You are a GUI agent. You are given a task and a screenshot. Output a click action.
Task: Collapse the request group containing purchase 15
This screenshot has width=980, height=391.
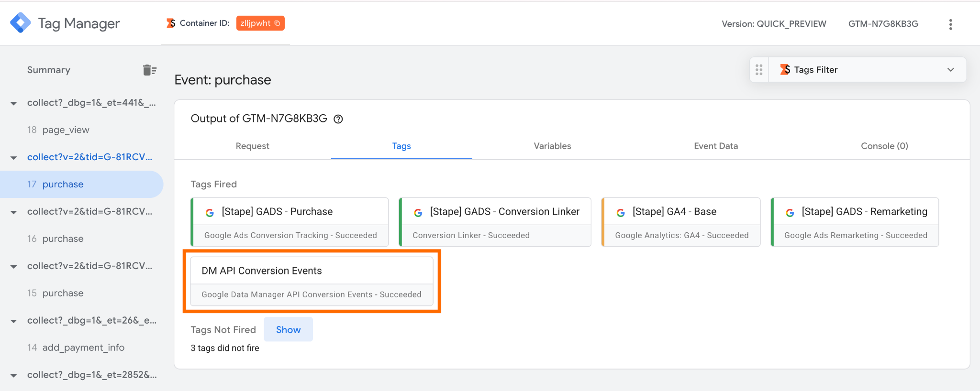[x=14, y=267]
